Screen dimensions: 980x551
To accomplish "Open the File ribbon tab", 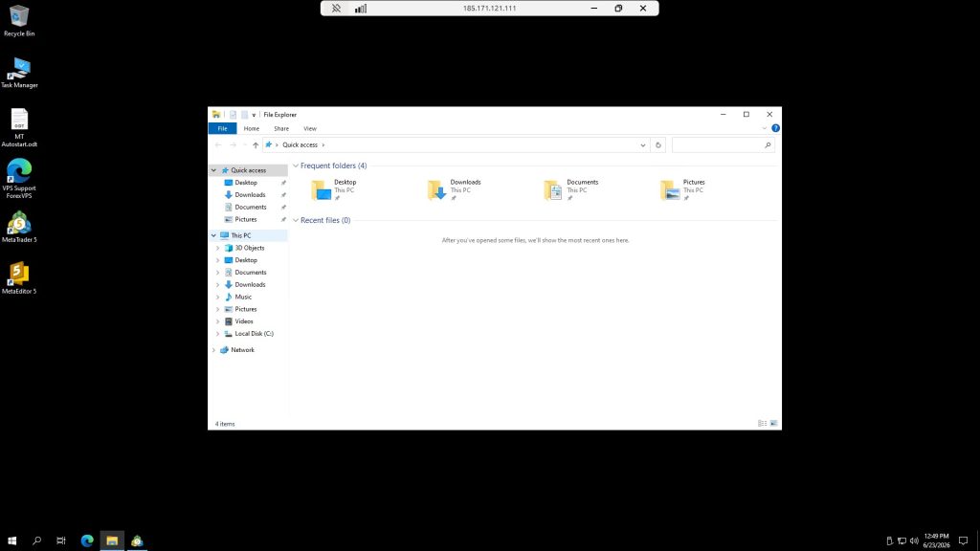I will [222, 129].
